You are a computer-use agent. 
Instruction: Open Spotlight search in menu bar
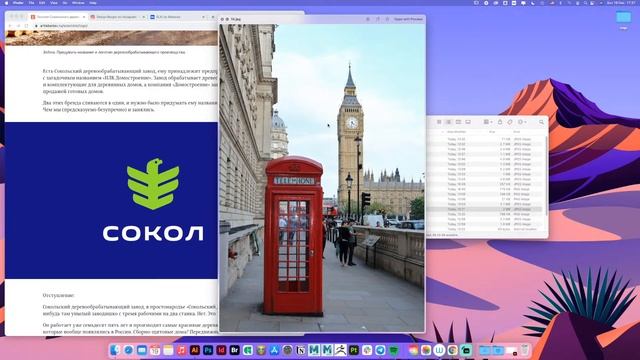click(x=585, y=3)
